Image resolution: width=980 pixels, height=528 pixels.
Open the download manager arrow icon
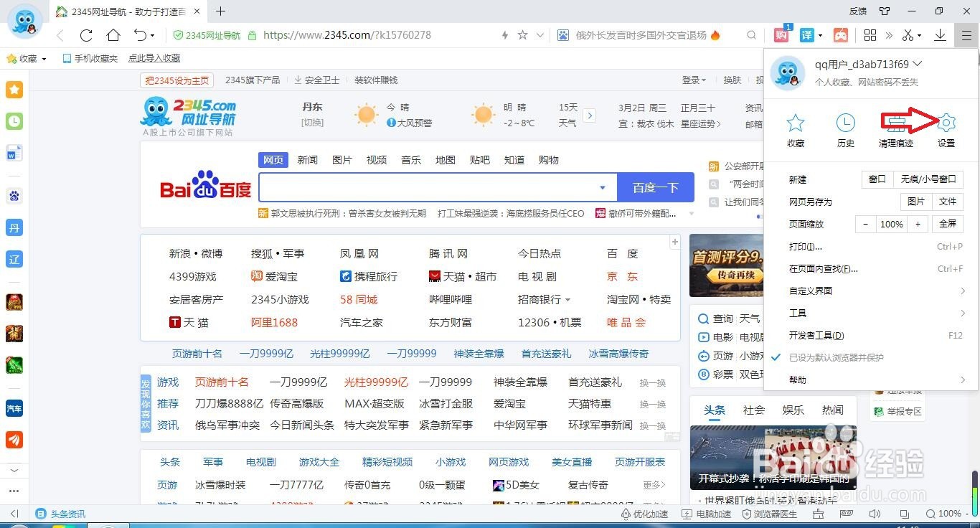[x=940, y=34]
